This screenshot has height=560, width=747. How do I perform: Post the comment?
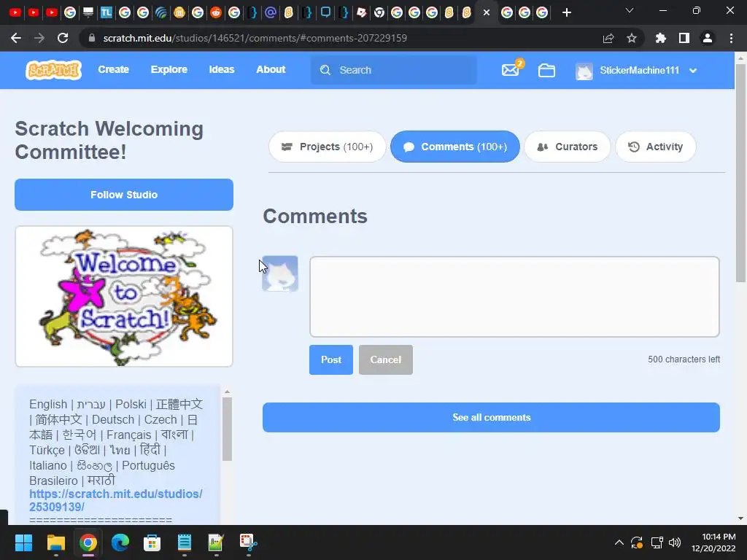pyautogui.click(x=331, y=360)
